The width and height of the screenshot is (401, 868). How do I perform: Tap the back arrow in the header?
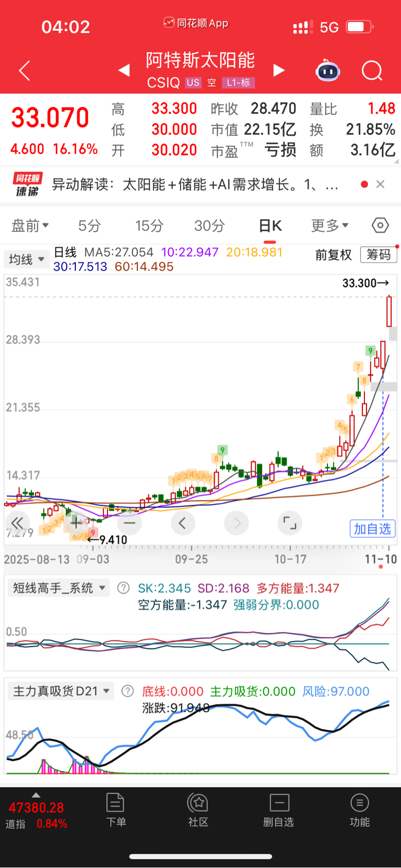click(x=24, y=70)
